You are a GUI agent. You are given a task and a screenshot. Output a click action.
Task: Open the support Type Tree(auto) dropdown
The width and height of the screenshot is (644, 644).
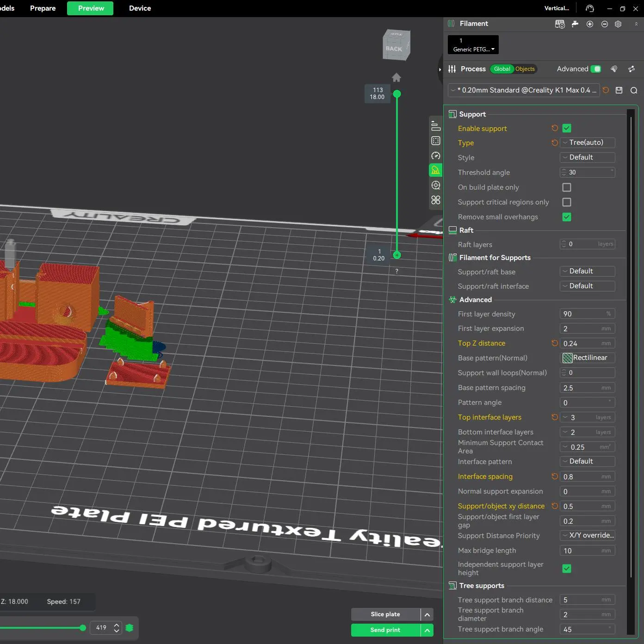(x=587, y=142)
